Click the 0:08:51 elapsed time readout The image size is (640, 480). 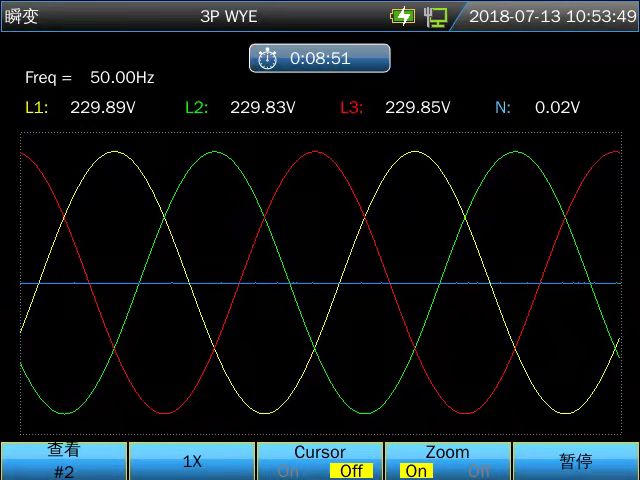coord(320,59)
